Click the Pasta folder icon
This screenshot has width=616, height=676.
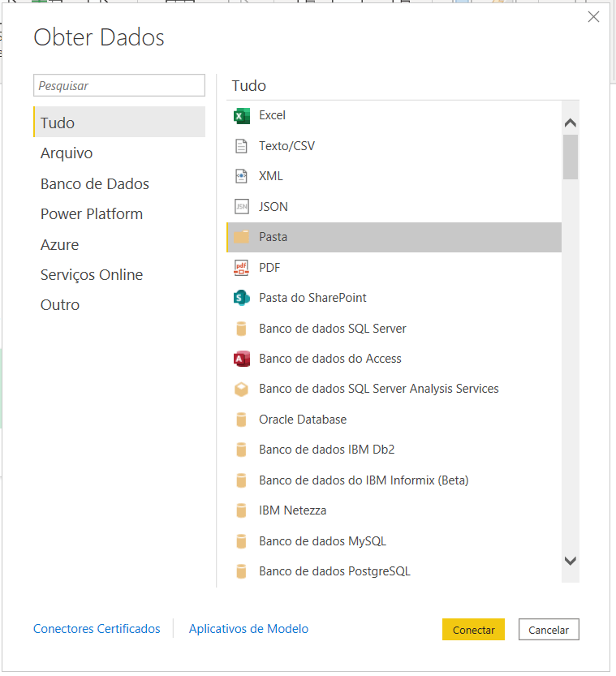pos(241,237)
